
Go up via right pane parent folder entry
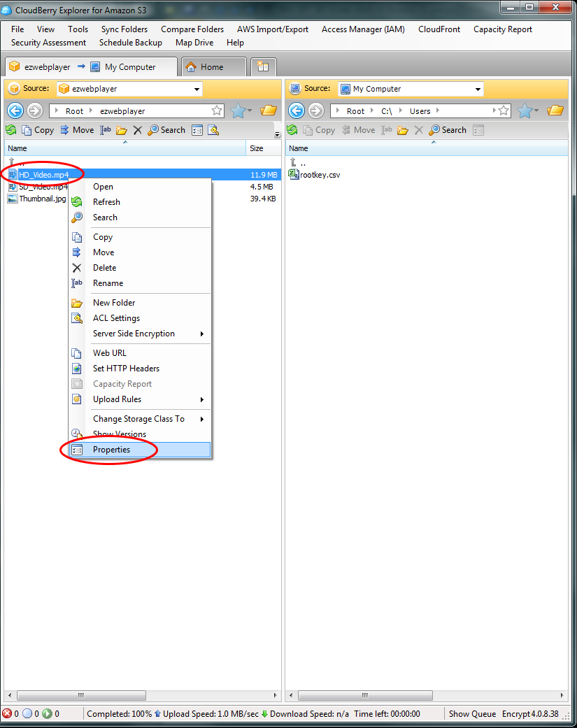(x=299, y=163)
